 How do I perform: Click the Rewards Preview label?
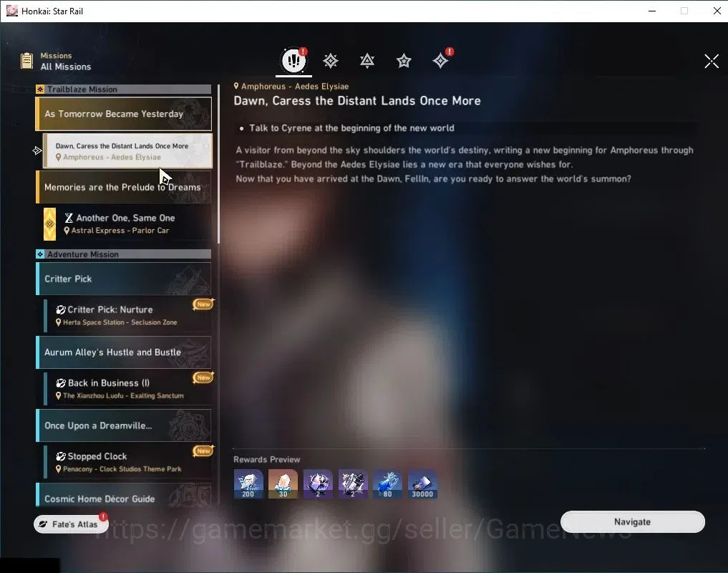(x=266, y=460)
